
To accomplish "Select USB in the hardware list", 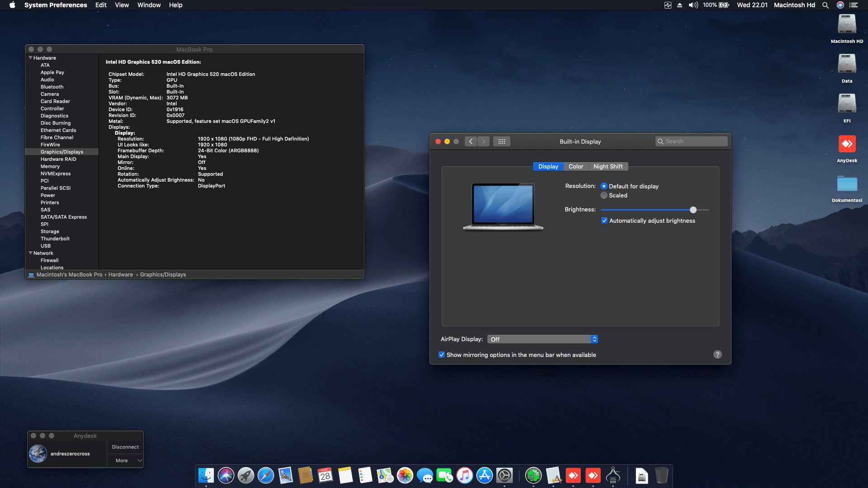I will (46, 246).
